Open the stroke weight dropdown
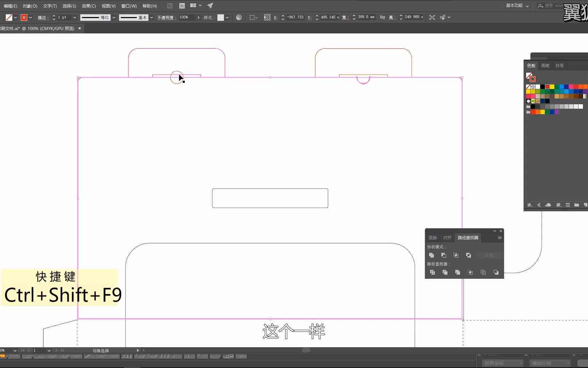This screenshot has height=368, width=588. [75, 17]
